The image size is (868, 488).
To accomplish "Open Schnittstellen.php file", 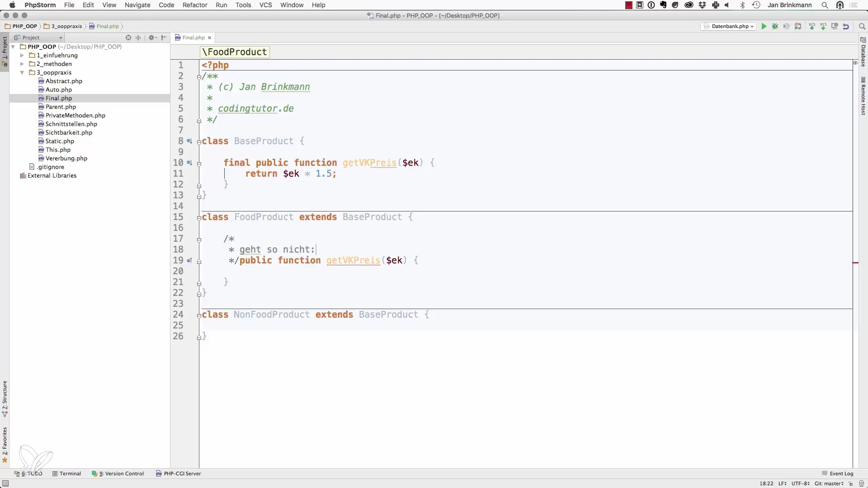I will tap(67, 124).
